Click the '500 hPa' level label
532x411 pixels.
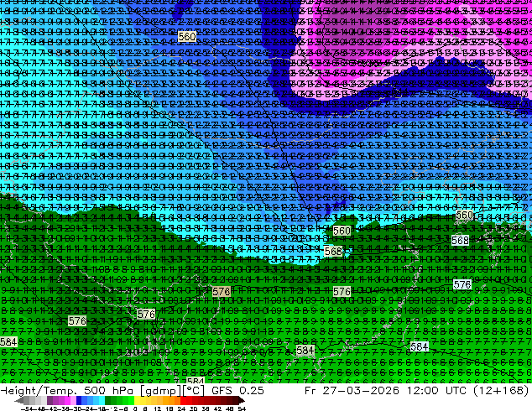click(107, 390)
